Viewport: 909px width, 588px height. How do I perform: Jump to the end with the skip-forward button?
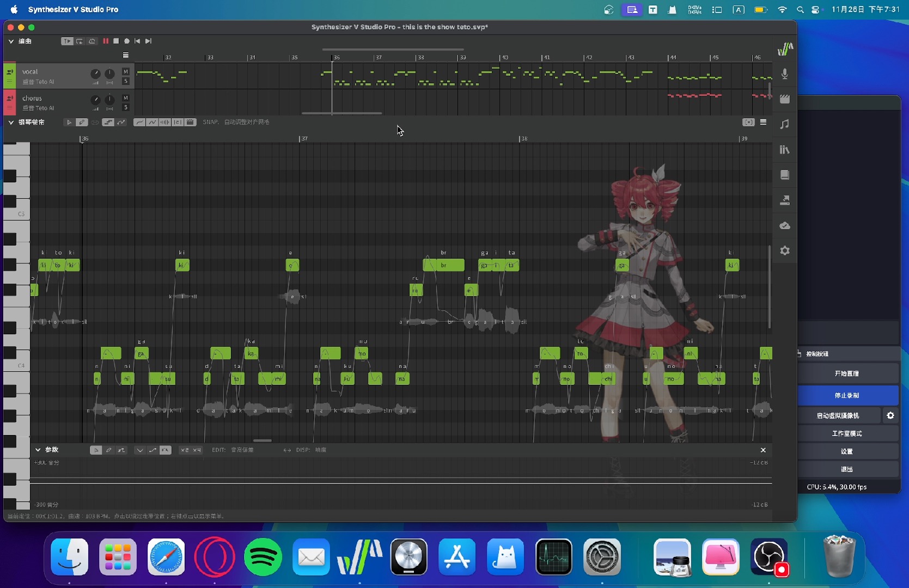148,41
